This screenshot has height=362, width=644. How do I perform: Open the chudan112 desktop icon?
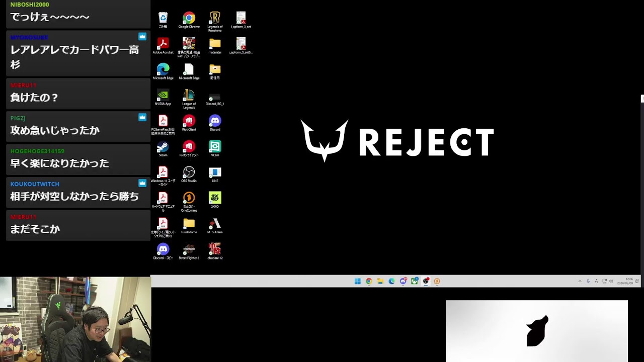click(215, 251)
